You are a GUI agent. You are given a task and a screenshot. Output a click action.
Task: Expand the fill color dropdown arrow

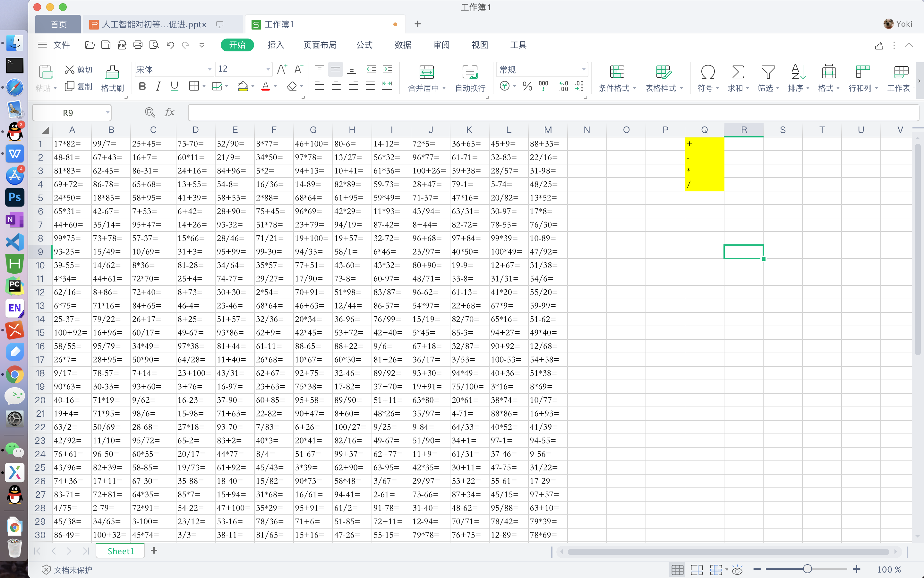[252, 86]
